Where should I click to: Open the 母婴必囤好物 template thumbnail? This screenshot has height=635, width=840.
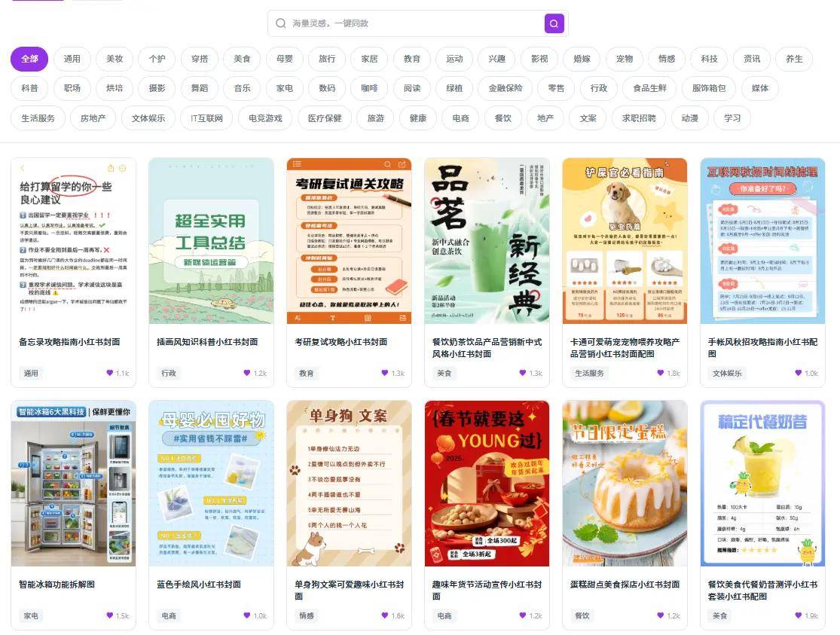[211, 483]
